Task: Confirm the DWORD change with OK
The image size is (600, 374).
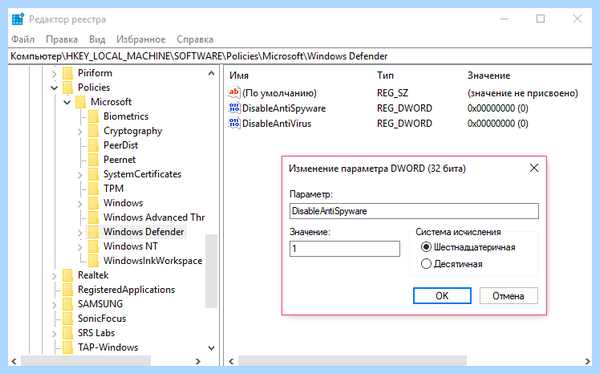Action: click(442, 296)
